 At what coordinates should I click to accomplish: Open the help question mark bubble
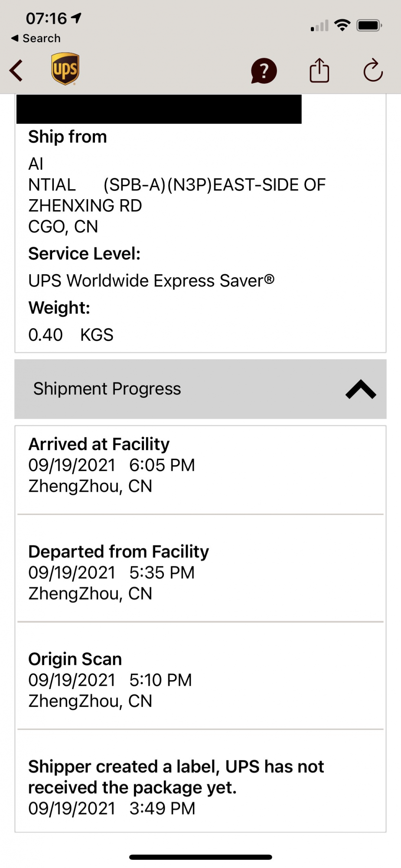[x=264, y=71]
